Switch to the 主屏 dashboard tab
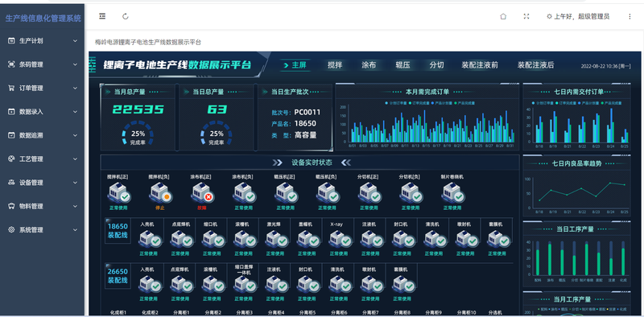This screenshot has width=644, height=317. coord(295,65)
